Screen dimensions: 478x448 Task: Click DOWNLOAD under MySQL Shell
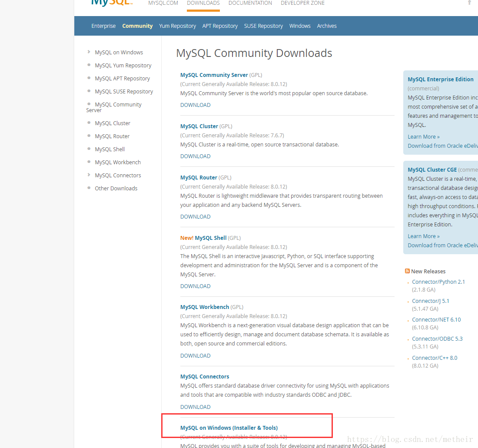click(196, 286)
